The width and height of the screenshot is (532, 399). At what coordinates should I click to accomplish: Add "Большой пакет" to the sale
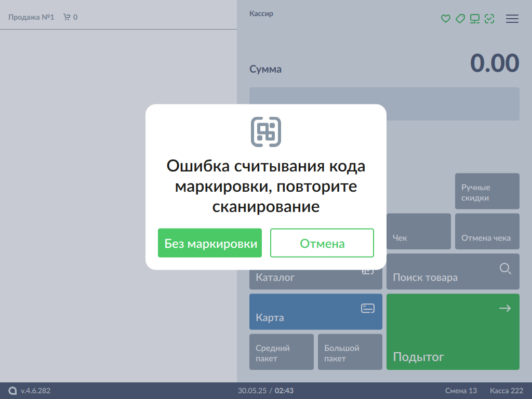(350, 352)
